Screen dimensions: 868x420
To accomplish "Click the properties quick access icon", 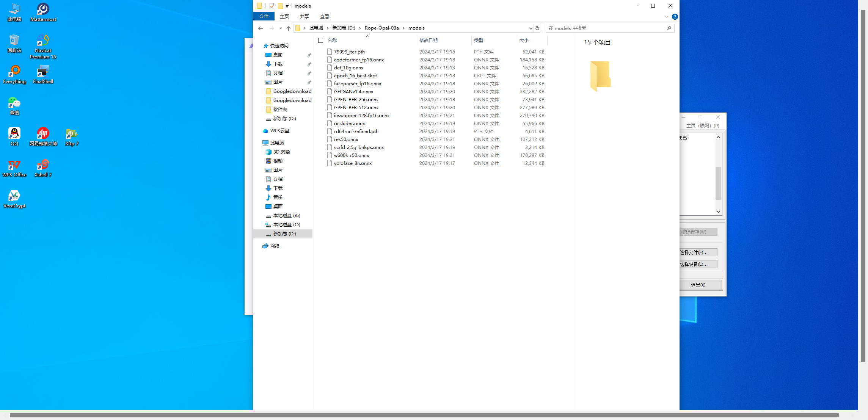I will [x=272, y=6].
